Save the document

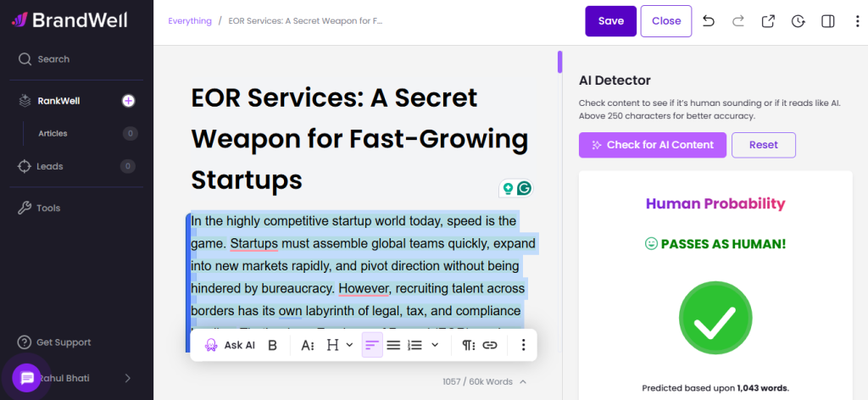[x=610, y=21]
